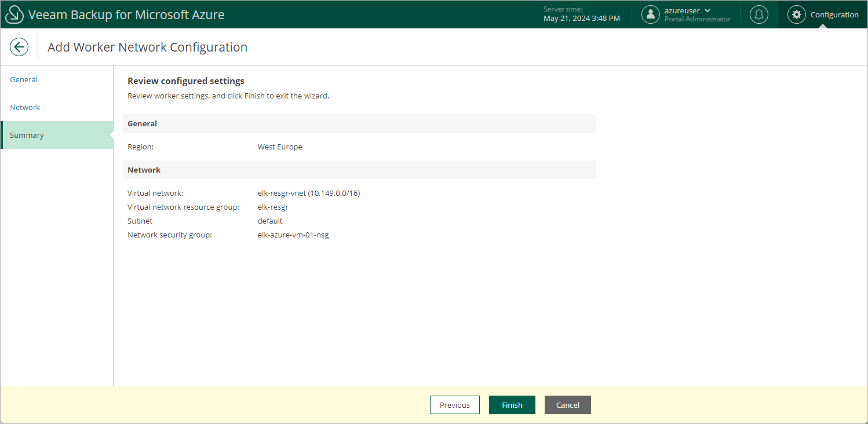868x424 pixels.
Task: Click the Review configured settings heading
Action: [x=186, y=81]
